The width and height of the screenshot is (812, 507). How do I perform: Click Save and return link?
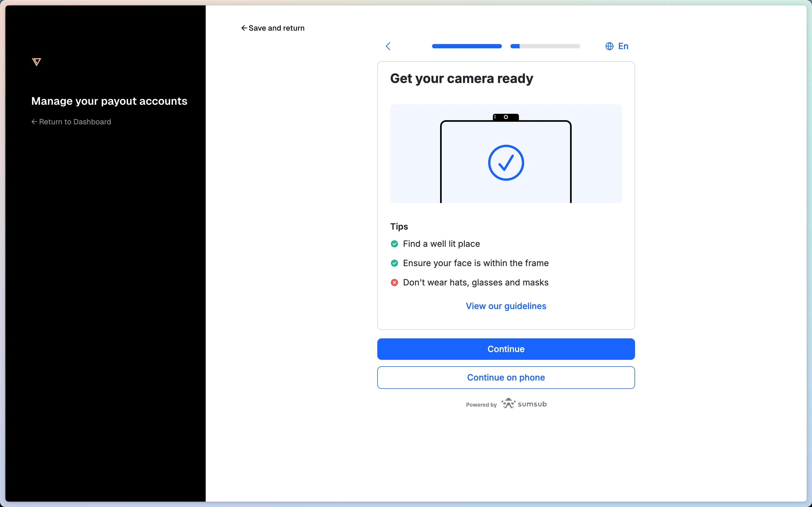click(x=273, y=28)
